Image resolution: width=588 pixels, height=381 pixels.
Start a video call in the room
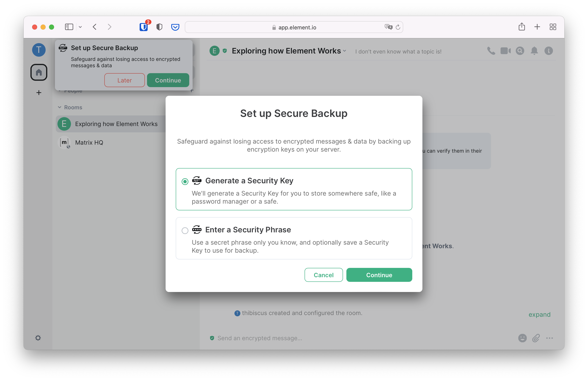(505, 51)
